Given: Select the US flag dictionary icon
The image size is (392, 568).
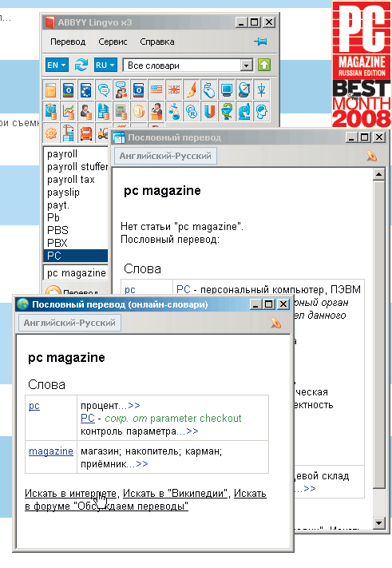Looking at the screenshot, I should pos(156,89).
